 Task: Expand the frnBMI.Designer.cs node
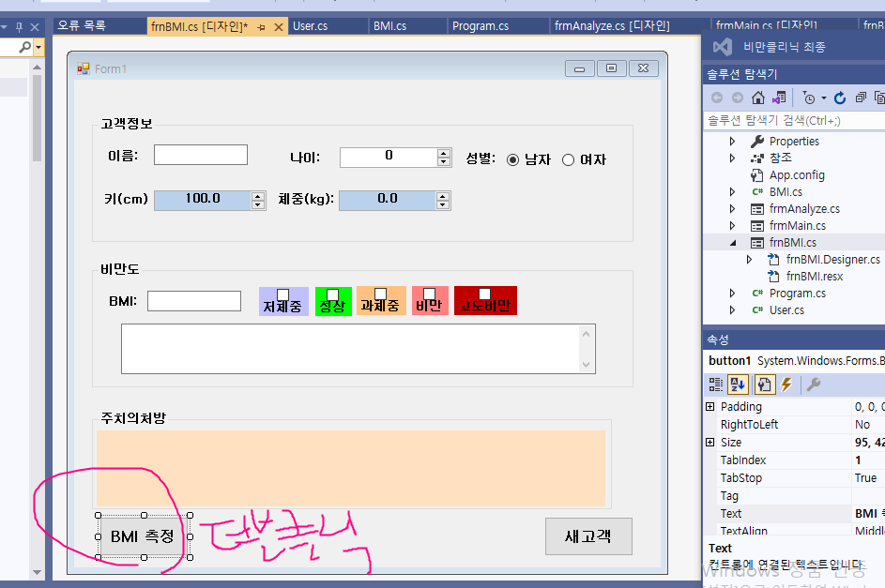pos(749,260)
